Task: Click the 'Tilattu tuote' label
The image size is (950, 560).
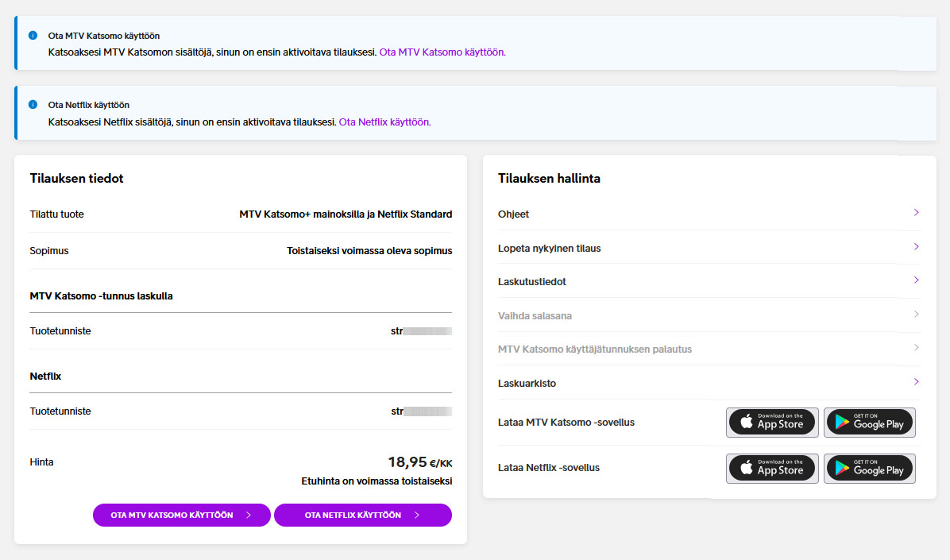Action: point(57,214)
